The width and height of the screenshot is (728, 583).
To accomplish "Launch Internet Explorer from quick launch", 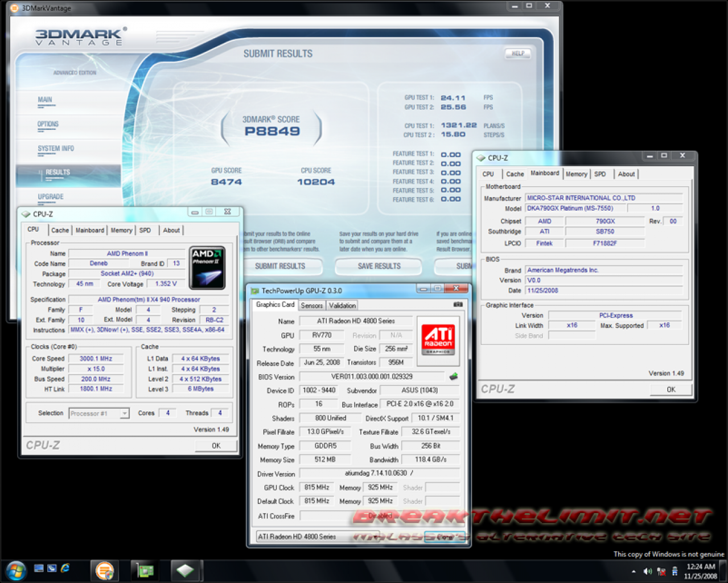I will pyautogui.click(x=65, y=568).
